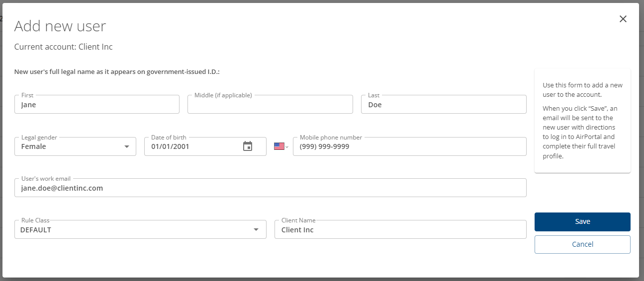Expand the small chevron beside the flag
The width and height of the screenshot is (644, 281).
pyautogui.click(x=287, y=147)
